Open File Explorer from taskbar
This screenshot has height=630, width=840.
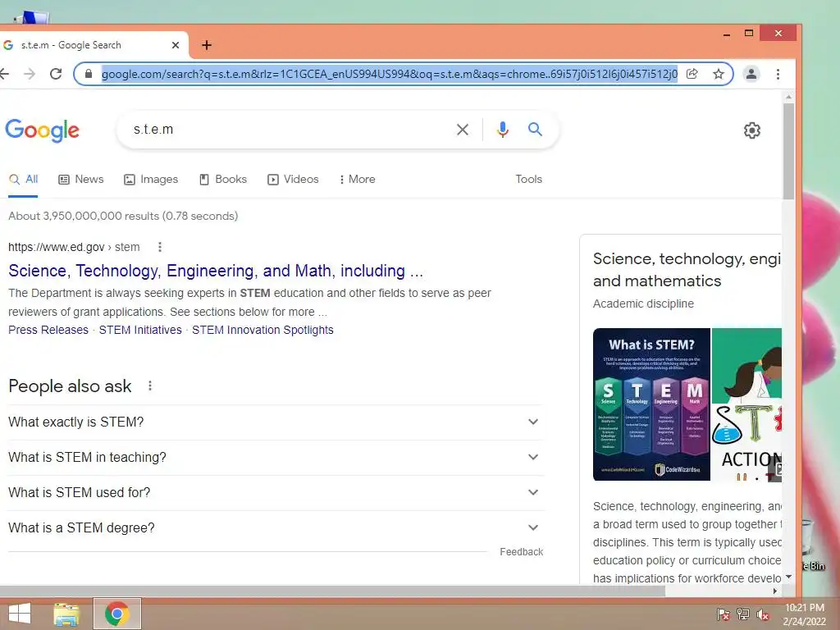tap(66, 614)
